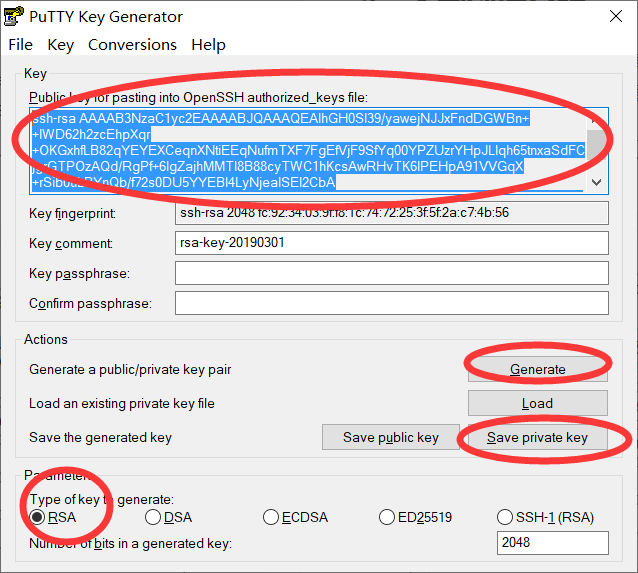
Task: Click the PuTTY Key Generator title icon
Action: point(13,16)
